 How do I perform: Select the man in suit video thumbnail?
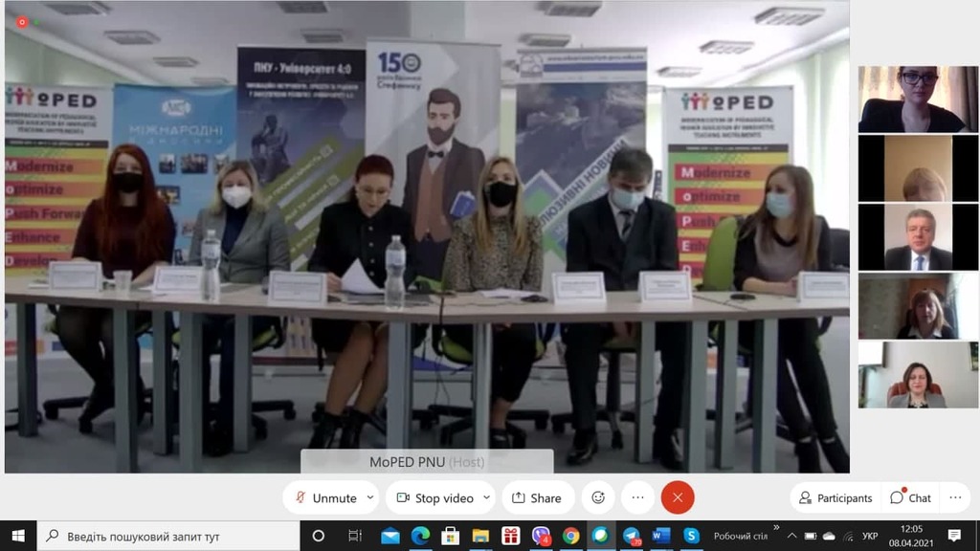(x=918, y=237)
